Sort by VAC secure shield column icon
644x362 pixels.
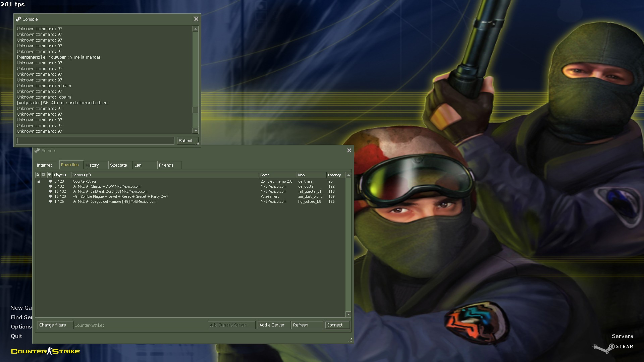pos(49,175)
